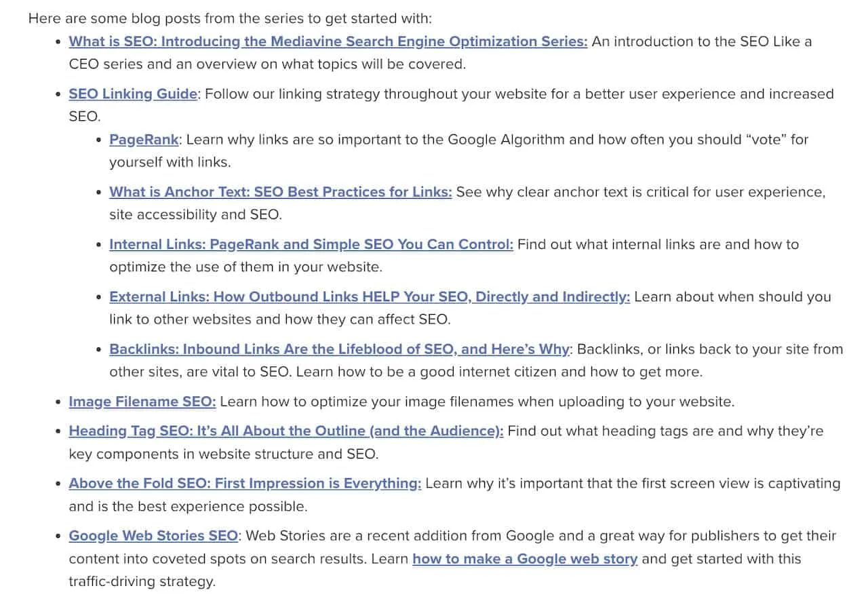Open Above the Fold SEO: First Impression link
The height and width of the screenshot is (603, 868).
pyautogui.click(x=245, y=484)
